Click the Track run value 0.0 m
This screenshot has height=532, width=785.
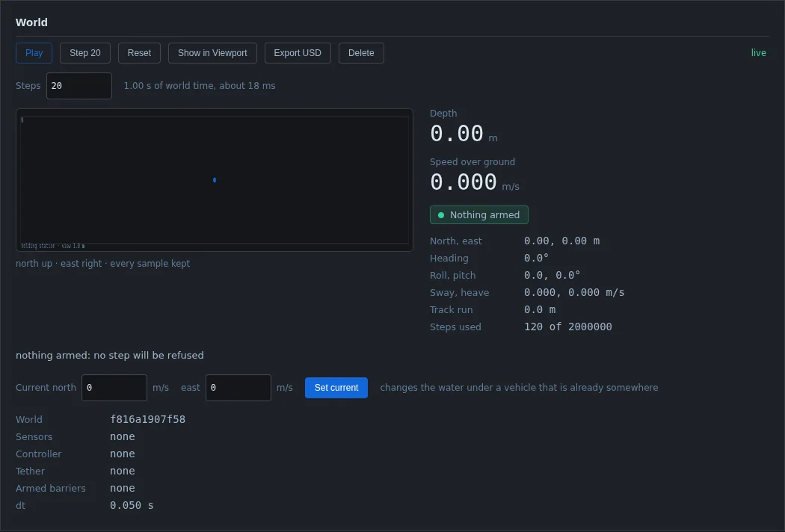pyautogui.click(x=540, y=310)
